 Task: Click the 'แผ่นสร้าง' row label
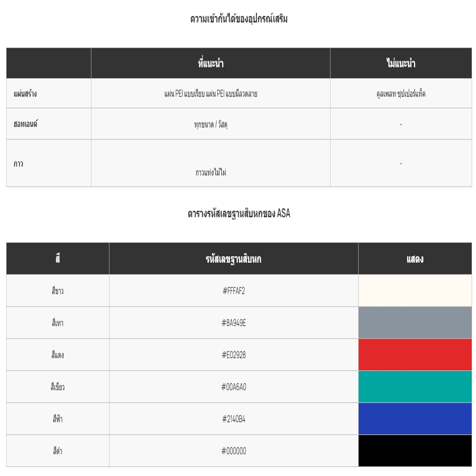point(25,94)
